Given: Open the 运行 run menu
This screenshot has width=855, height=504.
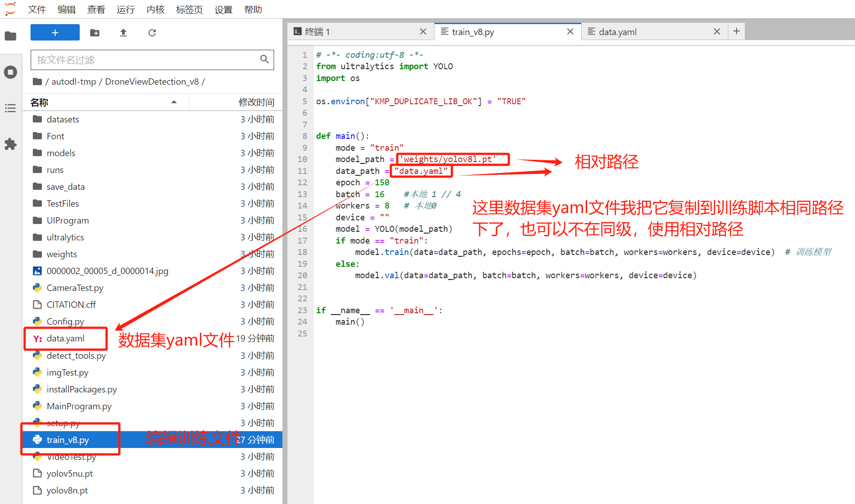Looking at the screenshot, I should click(125, 10).
